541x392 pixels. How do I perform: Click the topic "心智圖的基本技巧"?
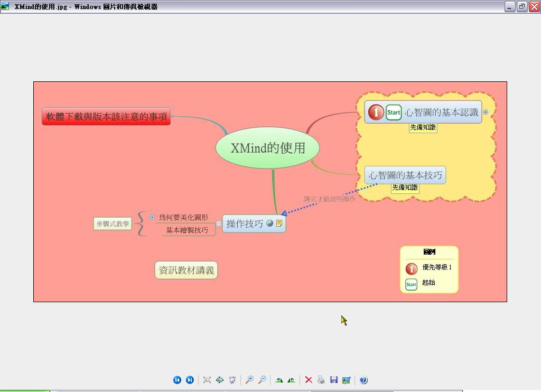pyautogui.click(x=405, y=175)
